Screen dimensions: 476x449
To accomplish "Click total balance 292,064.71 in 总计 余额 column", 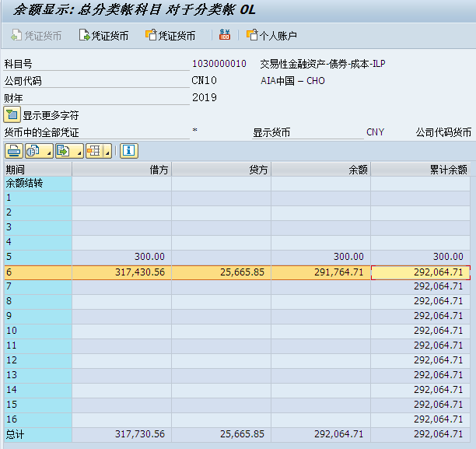I will (339, 434).
